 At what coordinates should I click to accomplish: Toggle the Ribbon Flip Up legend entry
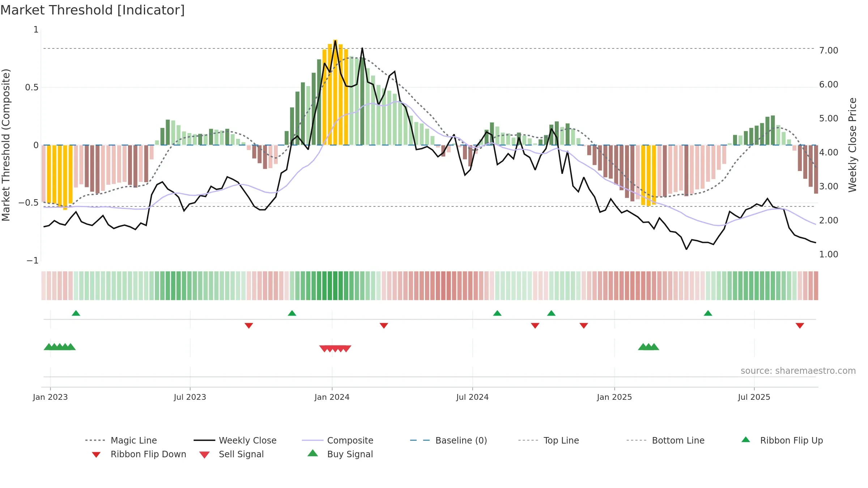coord(782,440)
